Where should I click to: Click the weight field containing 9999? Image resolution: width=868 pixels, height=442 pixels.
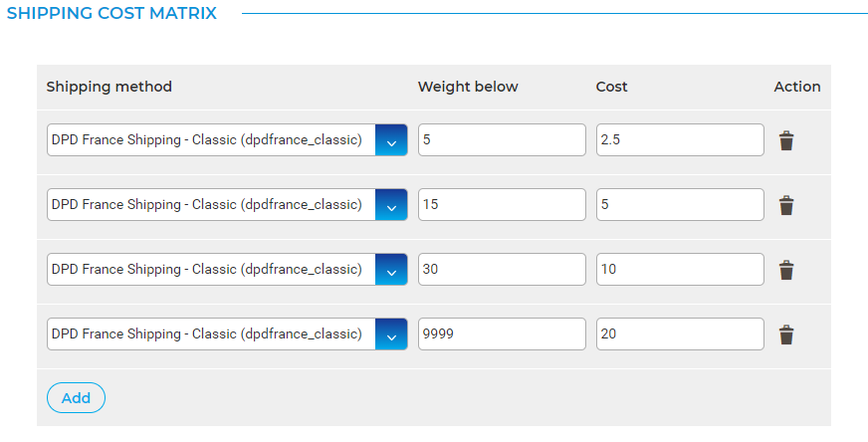pos(502,334)
